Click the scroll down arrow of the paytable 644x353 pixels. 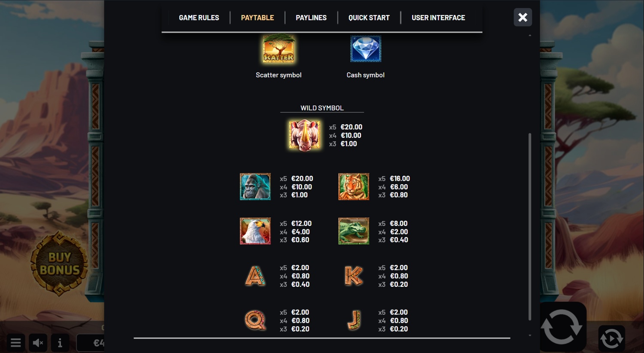[x=530, y=335]
